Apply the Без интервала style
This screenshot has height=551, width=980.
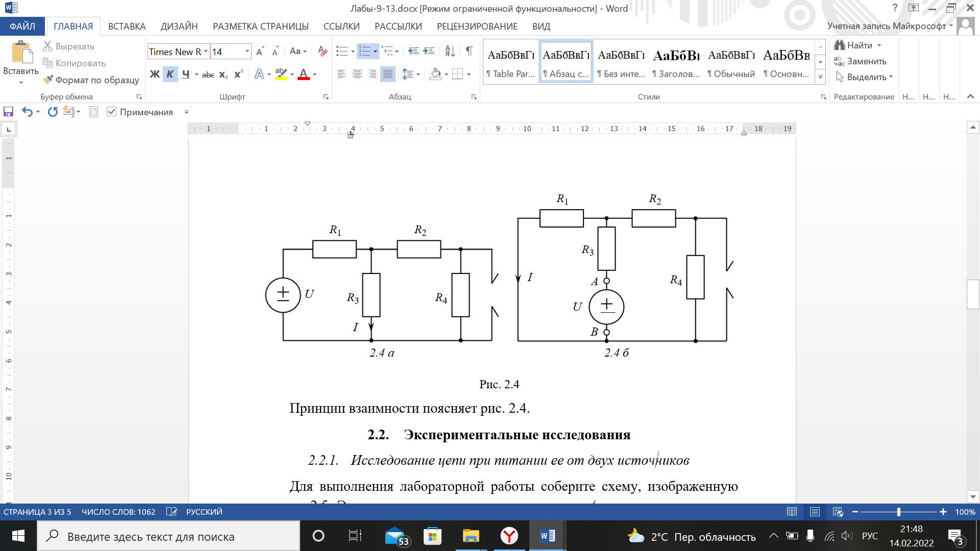(621, 62)
